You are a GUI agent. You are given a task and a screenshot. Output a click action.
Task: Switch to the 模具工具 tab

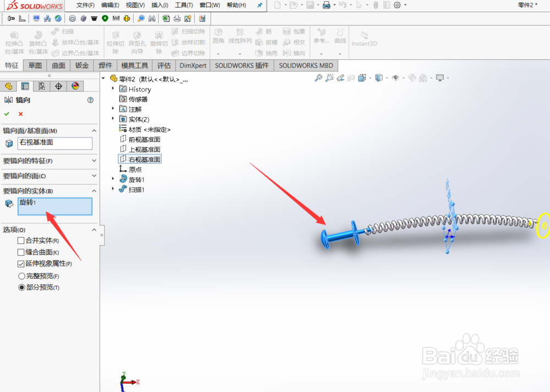click(x=135, y=65)
